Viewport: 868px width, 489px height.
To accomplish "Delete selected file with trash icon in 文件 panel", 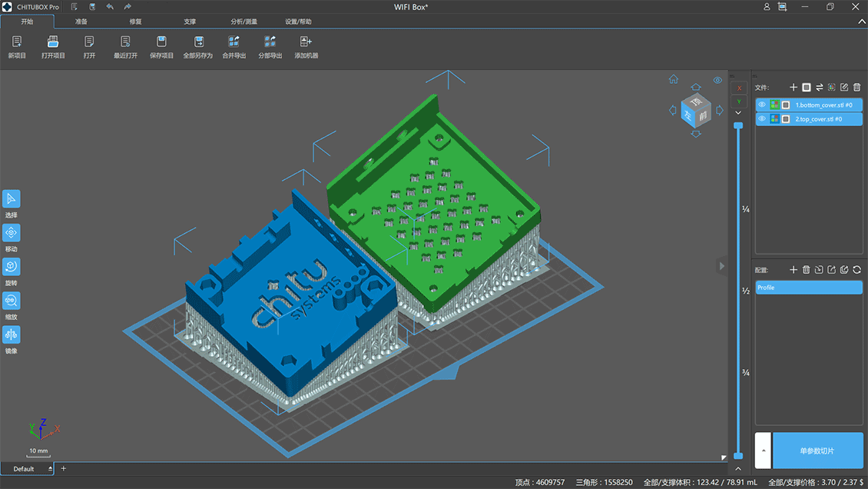I will tap(857, 88).
